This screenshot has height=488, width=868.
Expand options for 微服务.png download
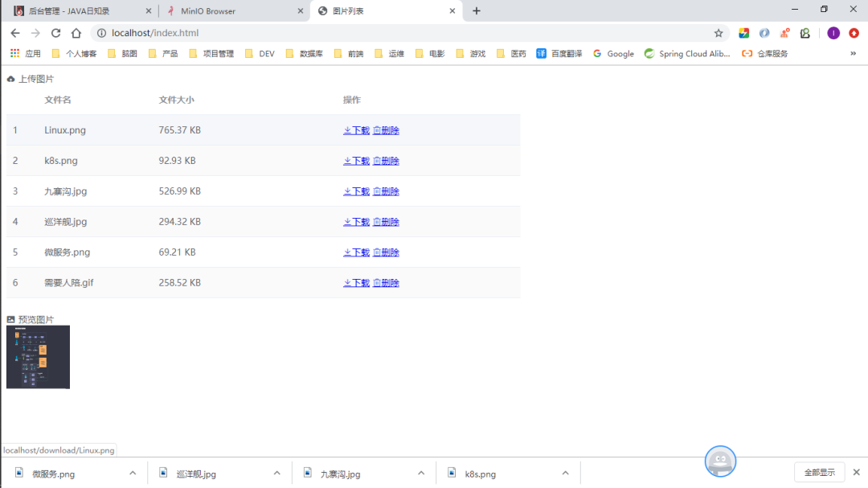pos(133,473)
